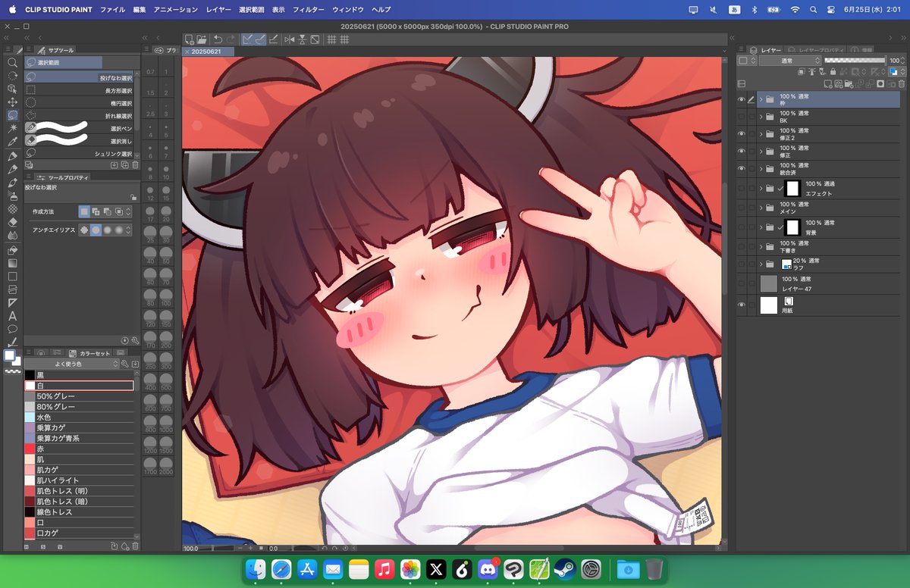Select the Text tool
The image size is (910, 588).
tap(12, 316)
